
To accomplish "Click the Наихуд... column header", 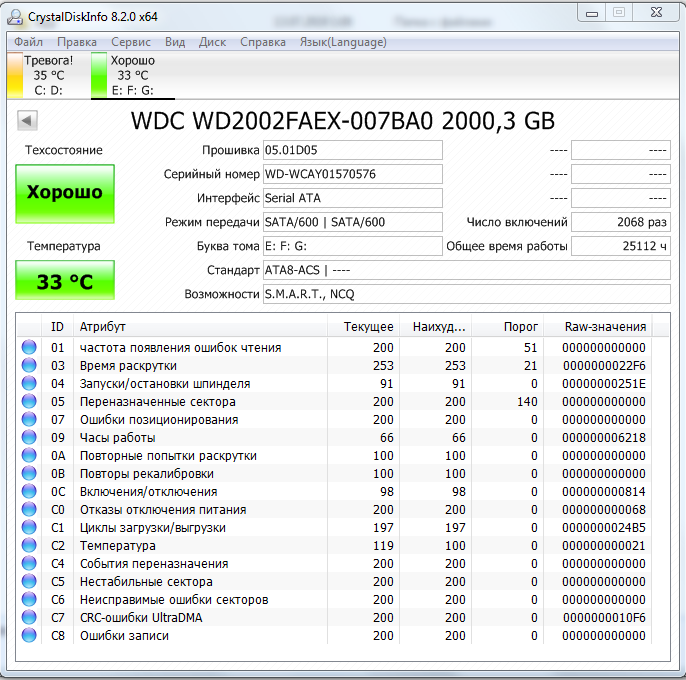I will click(x=436, y=326).
